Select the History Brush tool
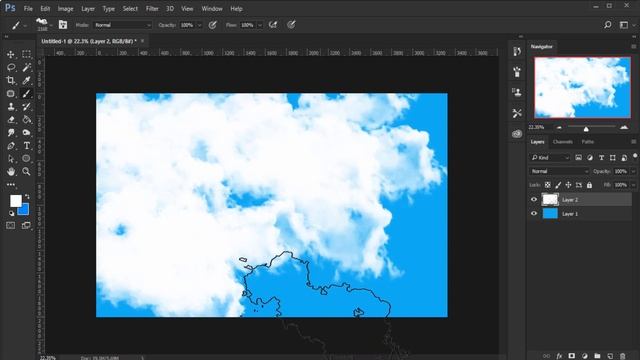Viewport: 640px width, 360px height. 27,107
